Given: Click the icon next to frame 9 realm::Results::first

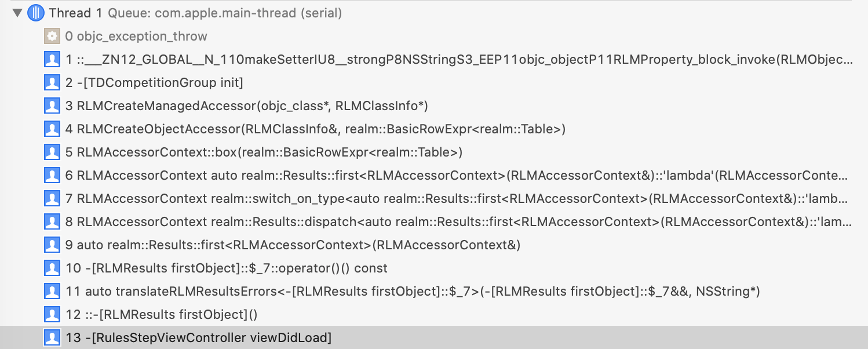Looking at the screenshot, I should 52,245.
